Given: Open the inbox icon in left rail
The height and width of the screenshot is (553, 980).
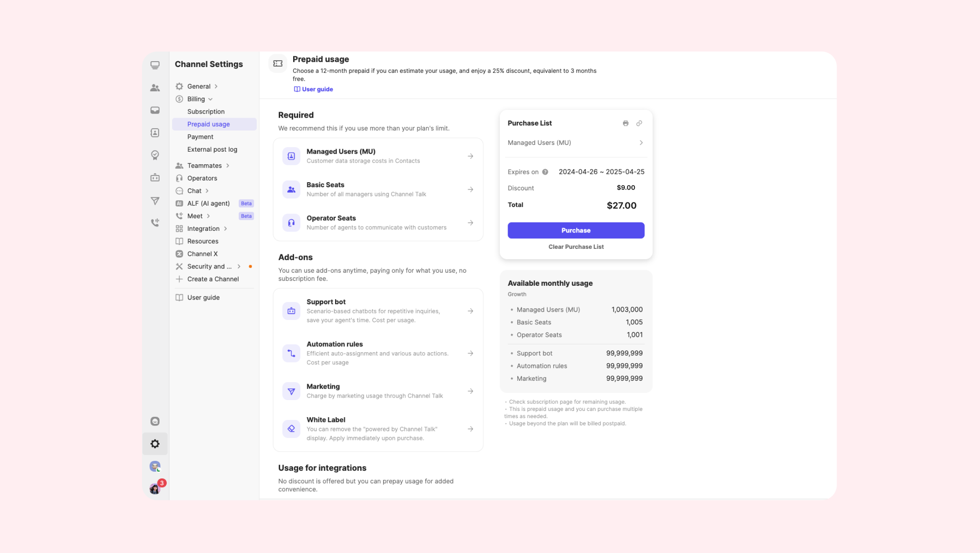Looking at the screenshot, I should 155,110.
